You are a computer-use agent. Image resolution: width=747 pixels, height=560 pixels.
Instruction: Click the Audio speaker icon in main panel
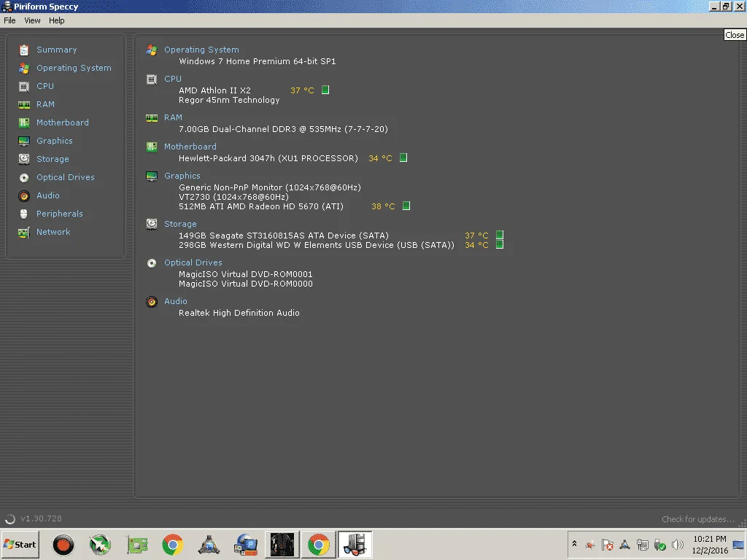click(152, 302)
